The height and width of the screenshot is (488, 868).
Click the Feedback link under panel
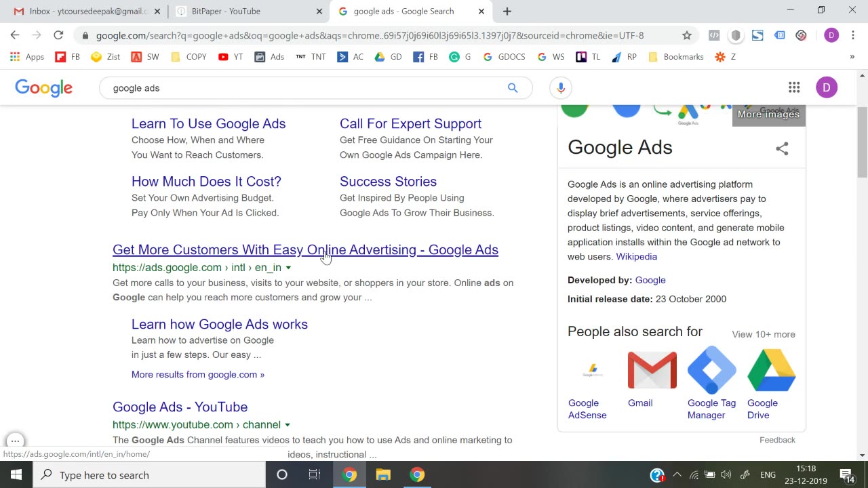coord(777,441)
